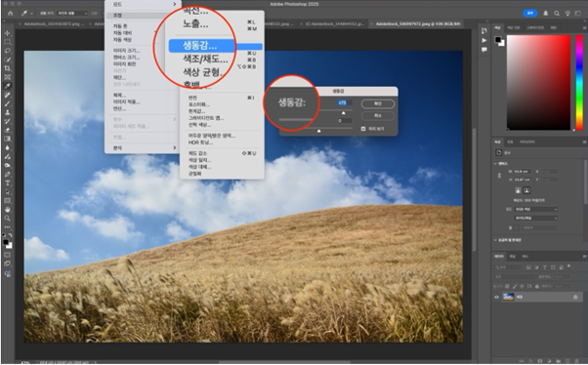The height and width of the screenshot is (365, 588).
Task: Toggle the lock transparent pixels icon
Action: (507, 286)
